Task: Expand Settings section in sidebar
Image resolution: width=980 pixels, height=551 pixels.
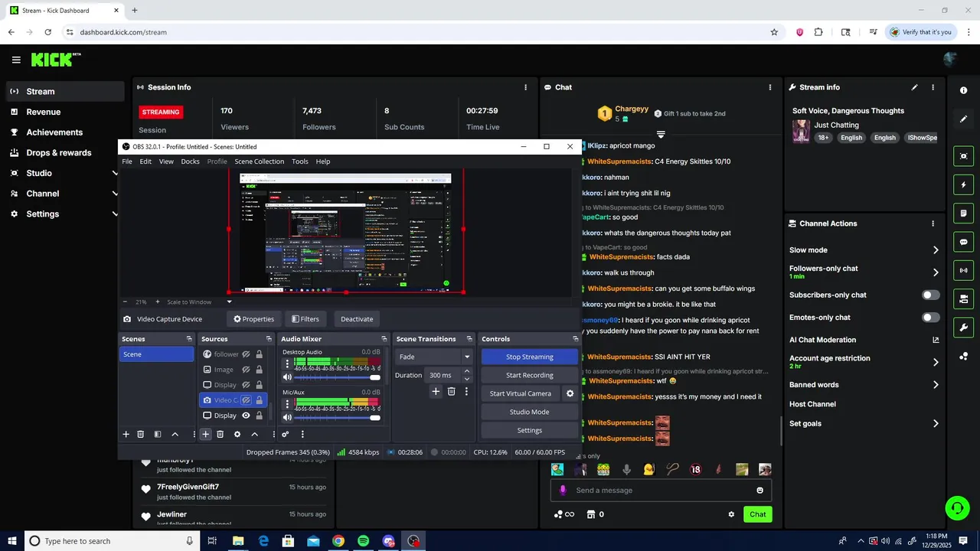Action: pyautogui.click(x=116, y=214)
